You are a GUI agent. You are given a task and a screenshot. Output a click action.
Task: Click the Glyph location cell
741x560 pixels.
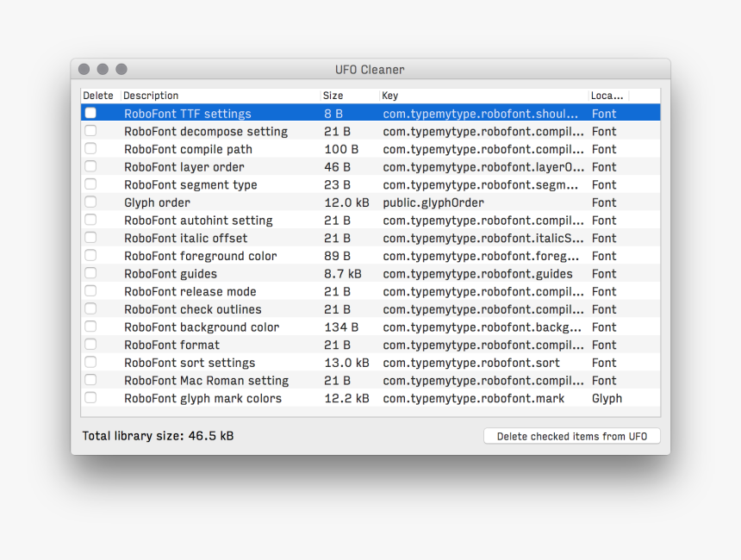pos(607,399)
